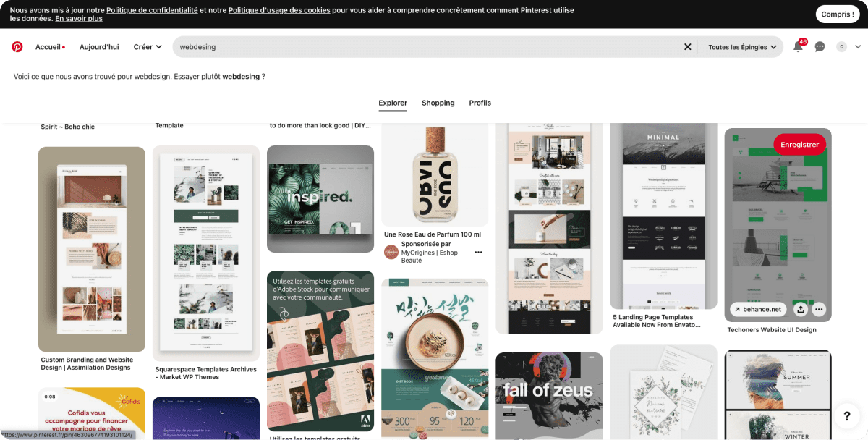The width and height of the screenshot is (868, 440).
Task: Open the Créer dropdown menu
Action: click(x=147, y=46)
